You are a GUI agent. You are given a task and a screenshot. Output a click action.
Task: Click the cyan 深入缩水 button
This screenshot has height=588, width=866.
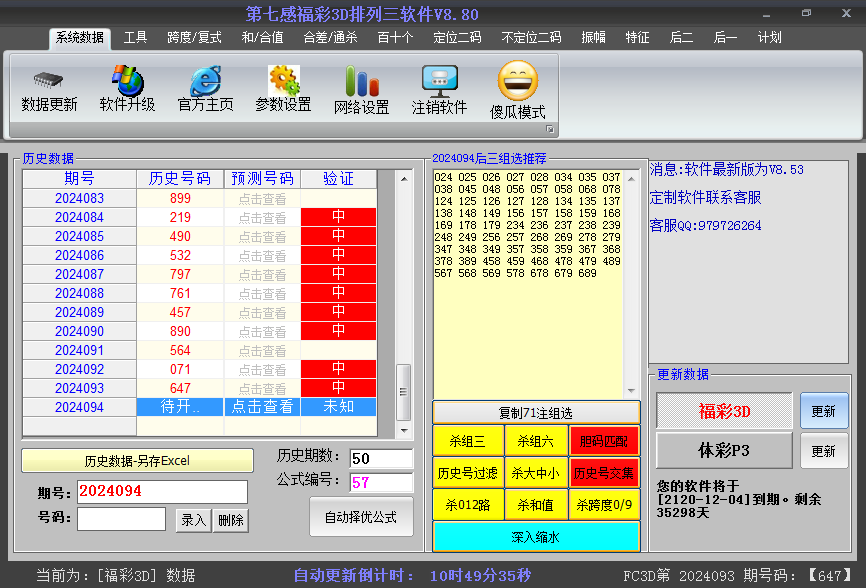[536, 537]
